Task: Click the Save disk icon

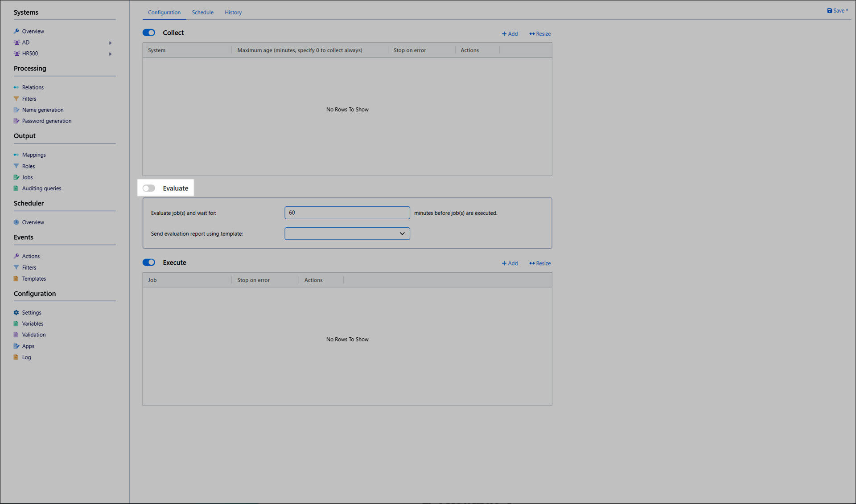Action: point(829,11)
